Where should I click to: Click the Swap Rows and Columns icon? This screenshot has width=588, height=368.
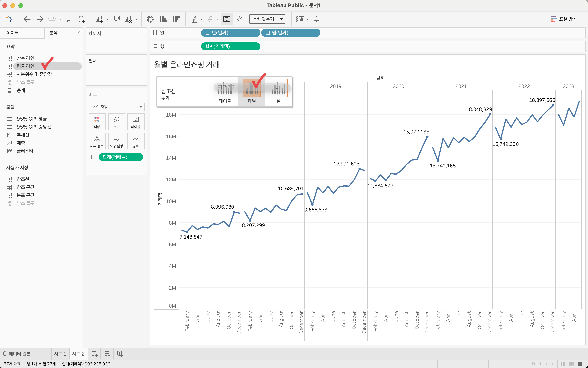coord(150,19)
